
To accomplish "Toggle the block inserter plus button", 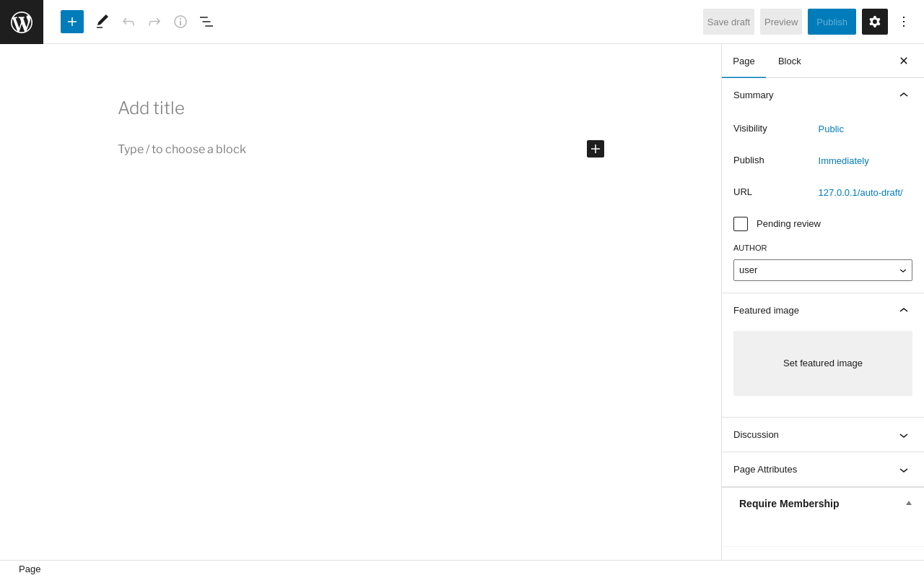I will [x=72, y=22].
